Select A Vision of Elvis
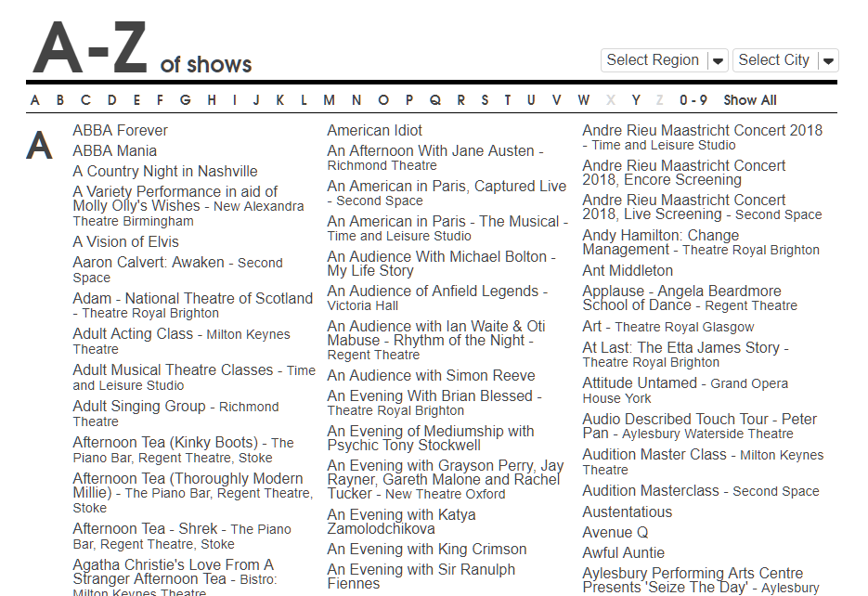 [125, 241]
